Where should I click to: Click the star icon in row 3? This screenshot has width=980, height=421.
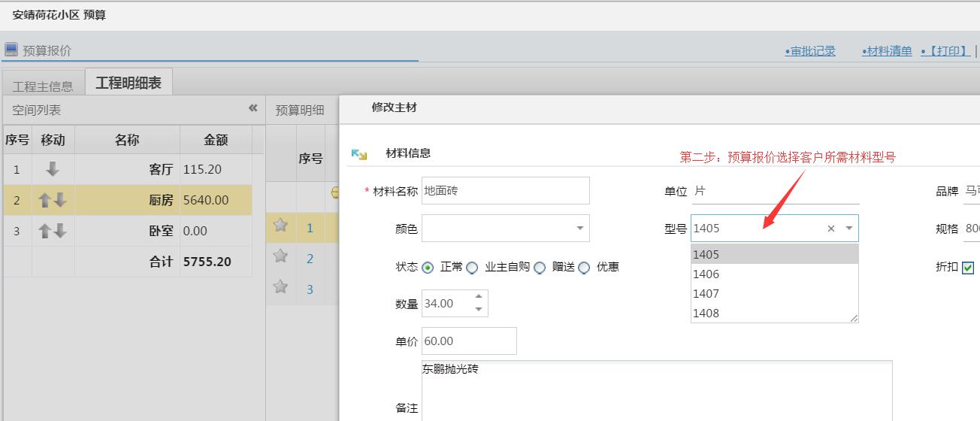[x=281, y=287]
